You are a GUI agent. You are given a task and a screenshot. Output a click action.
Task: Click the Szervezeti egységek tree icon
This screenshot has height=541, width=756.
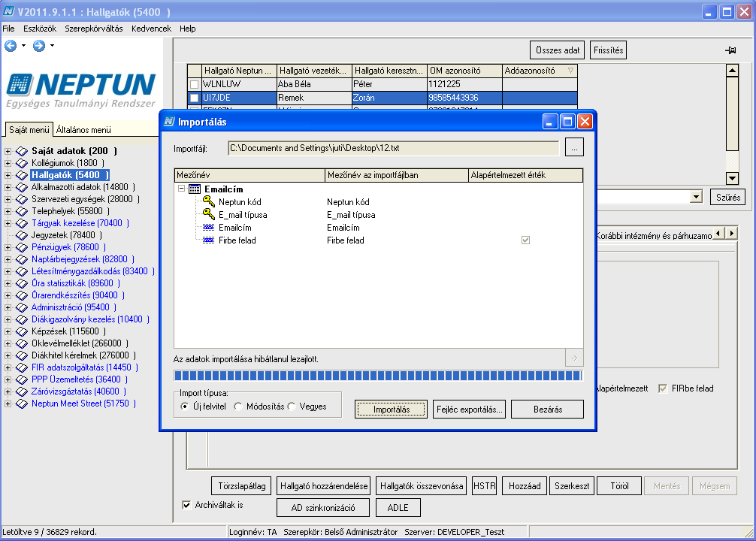(x=22, y=199)
